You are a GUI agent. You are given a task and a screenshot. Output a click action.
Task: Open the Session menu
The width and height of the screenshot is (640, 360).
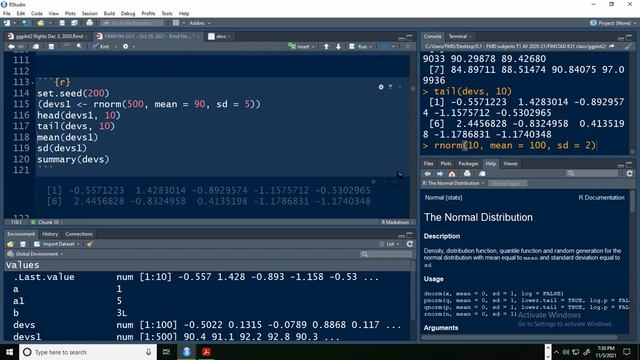tap(89, 13)
